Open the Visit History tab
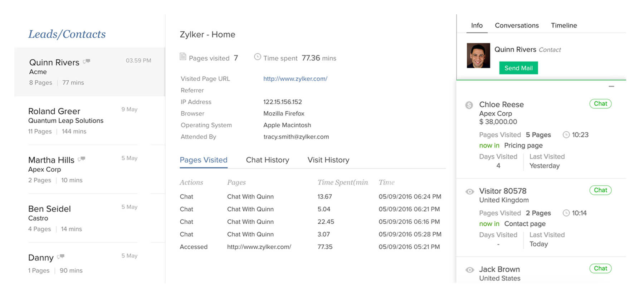 [x=328, y=160]
